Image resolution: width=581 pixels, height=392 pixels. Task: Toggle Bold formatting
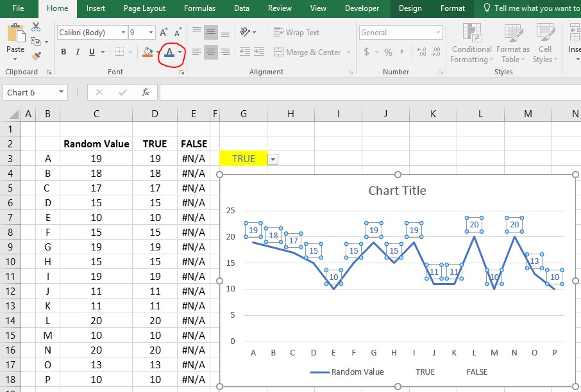[x=63, y=52]
